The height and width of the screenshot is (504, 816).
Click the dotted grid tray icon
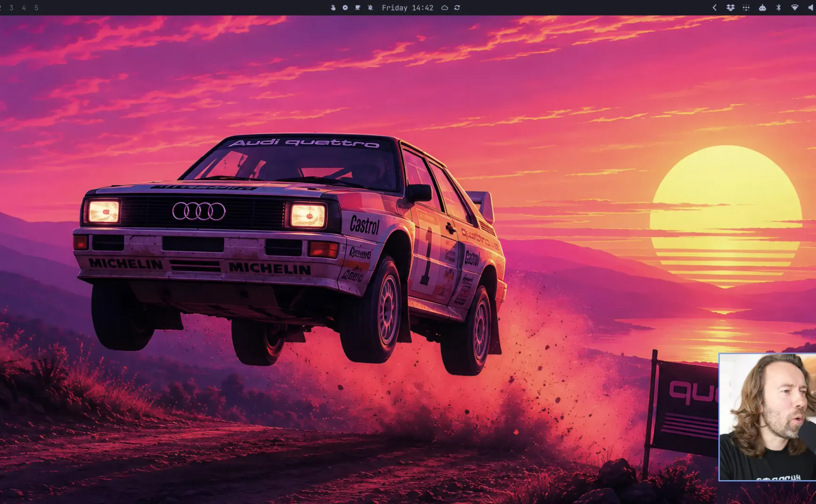pyautogui.click(x=746, y=8)
